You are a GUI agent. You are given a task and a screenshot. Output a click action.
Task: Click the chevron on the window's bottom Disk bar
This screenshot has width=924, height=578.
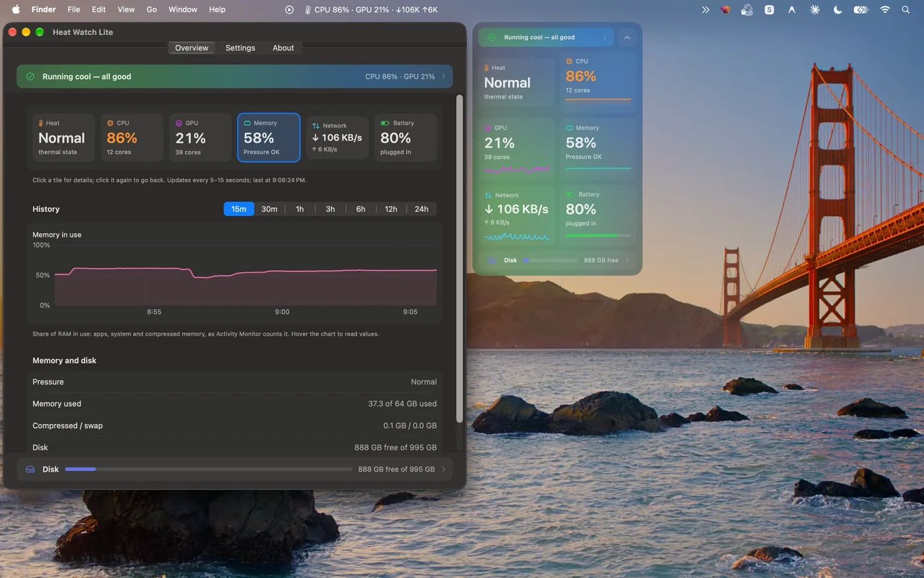444,469
